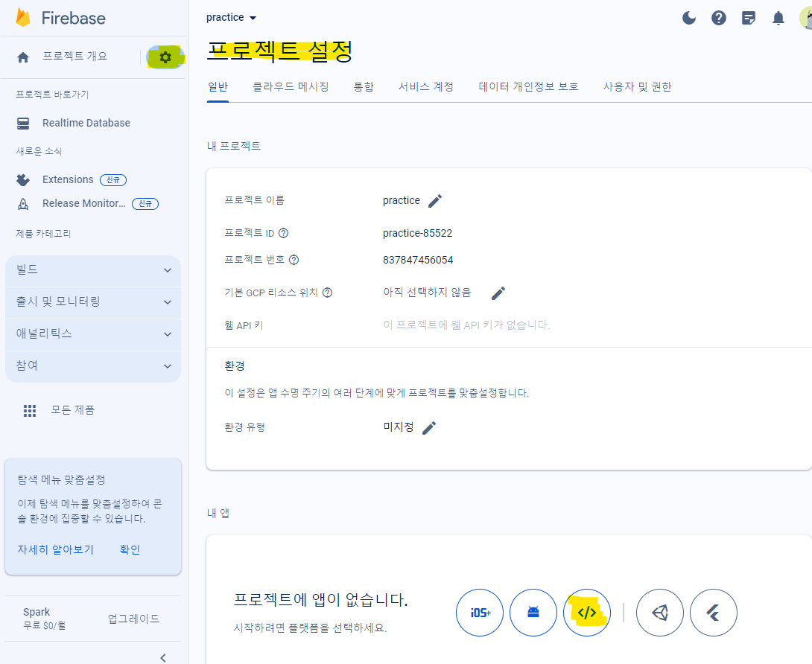This screenshot has height=664, width=812.
Task: Click the practice-85522 project ID value
Action: tap(417, 234)
